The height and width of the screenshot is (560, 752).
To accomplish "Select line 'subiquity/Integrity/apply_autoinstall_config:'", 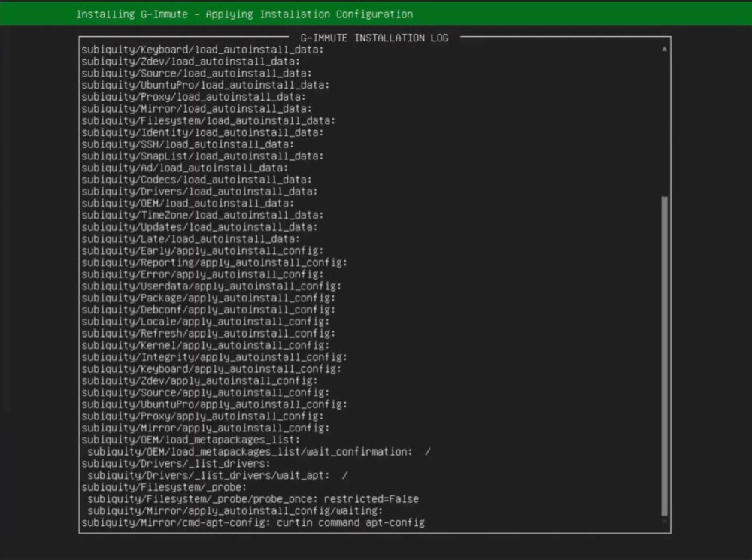I will tap(214, 357).
